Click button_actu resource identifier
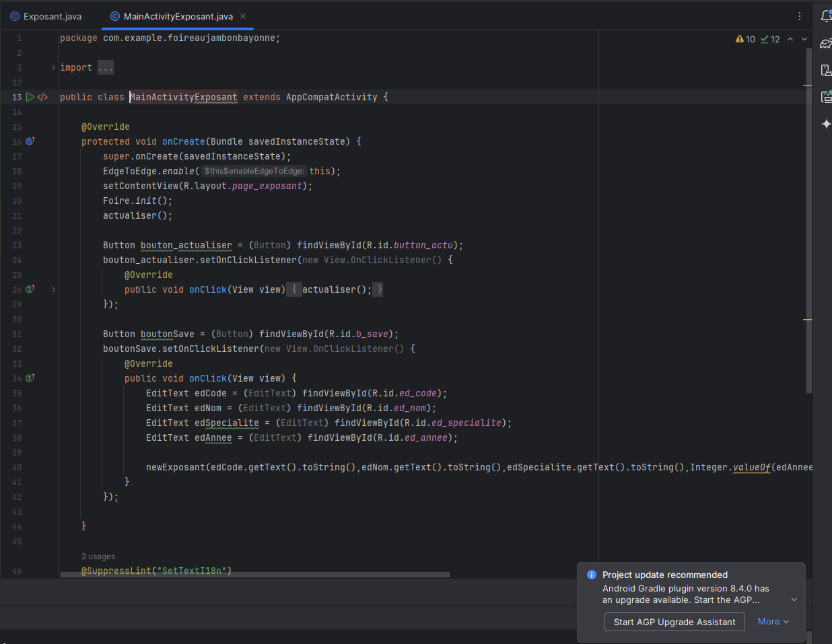The width and height of the screenshot is (832, 644). pos(423,245)
